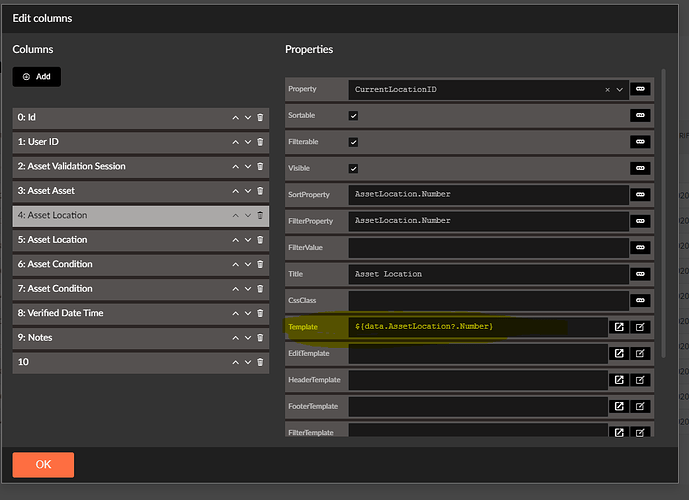This screenshot has height=500, width=689.
Task: Open EditTemplate in popup editor
Action: click(x=619, y=353)
